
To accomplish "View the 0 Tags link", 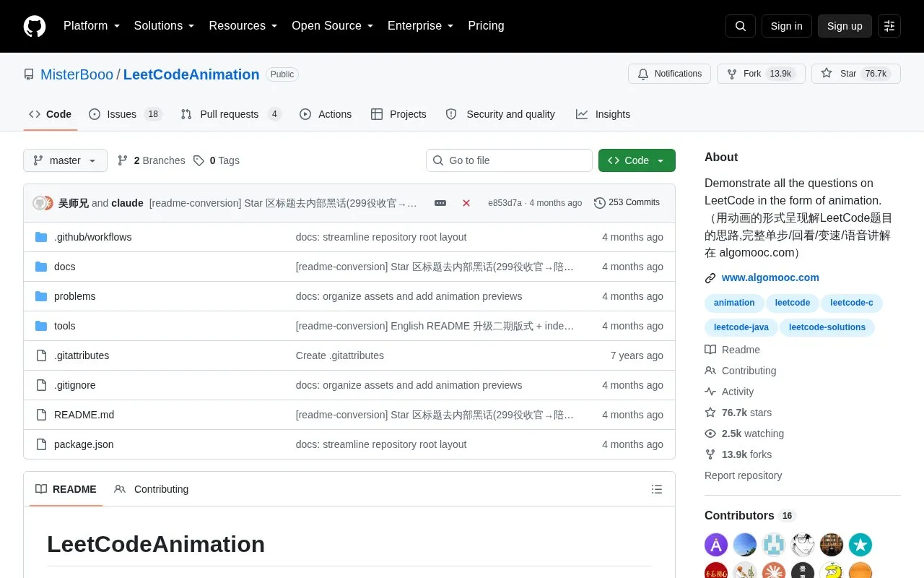I will click(x=217, y=160).
